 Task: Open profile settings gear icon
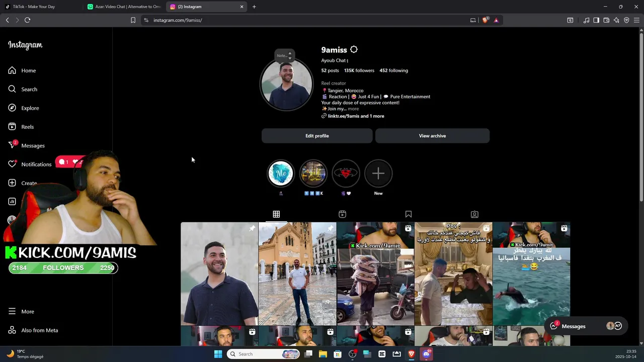[354, 49]
